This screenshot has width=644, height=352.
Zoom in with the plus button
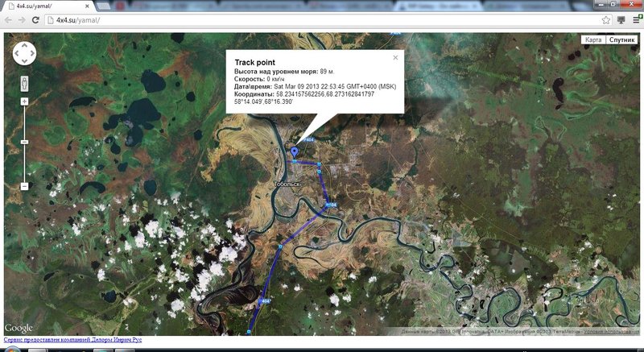pyautogui.click(x=25, y=101)
